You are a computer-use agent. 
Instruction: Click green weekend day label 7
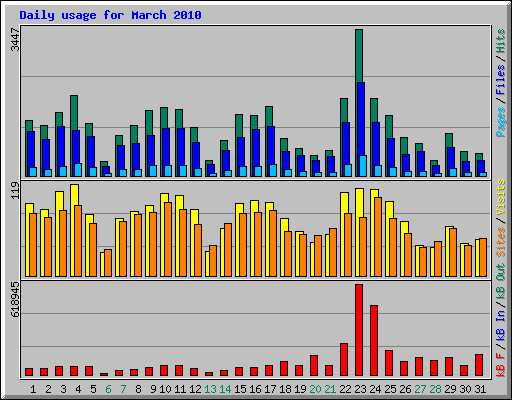tap(123, 389)
